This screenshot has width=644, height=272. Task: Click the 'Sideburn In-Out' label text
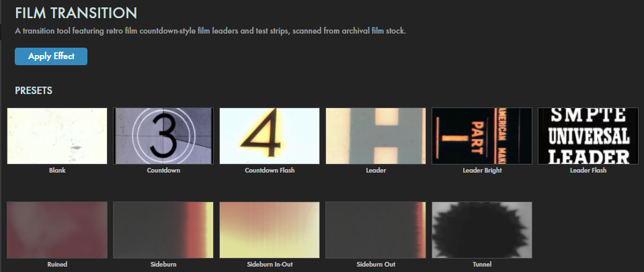[x=270, y=264]
